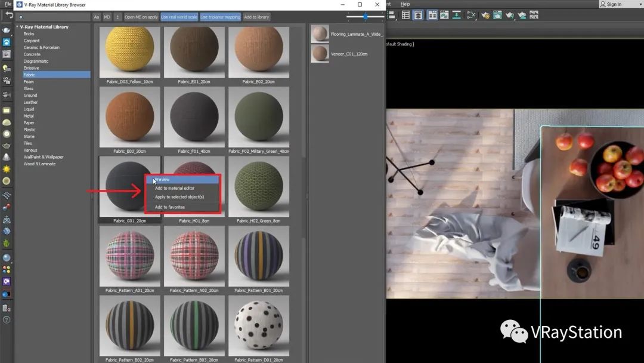This screenshot has width=644, height=363.
Task: Click the Aa case-sensitive search button
Action: tap(97, 17)
